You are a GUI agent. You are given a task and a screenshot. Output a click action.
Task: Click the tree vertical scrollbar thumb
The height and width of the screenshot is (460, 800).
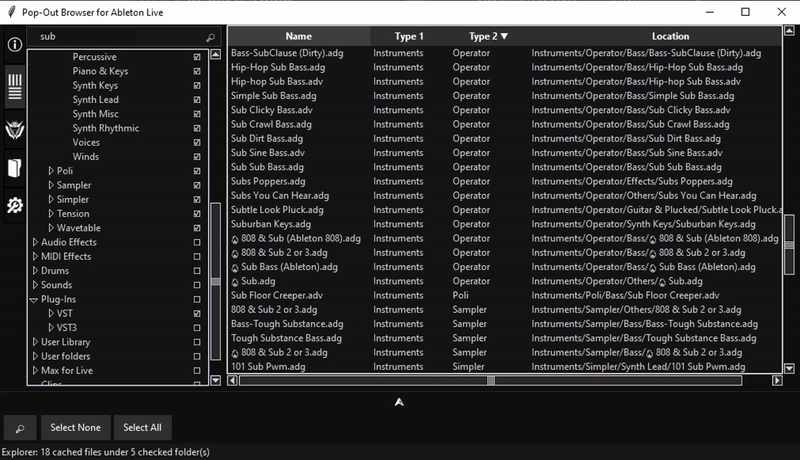216,282
